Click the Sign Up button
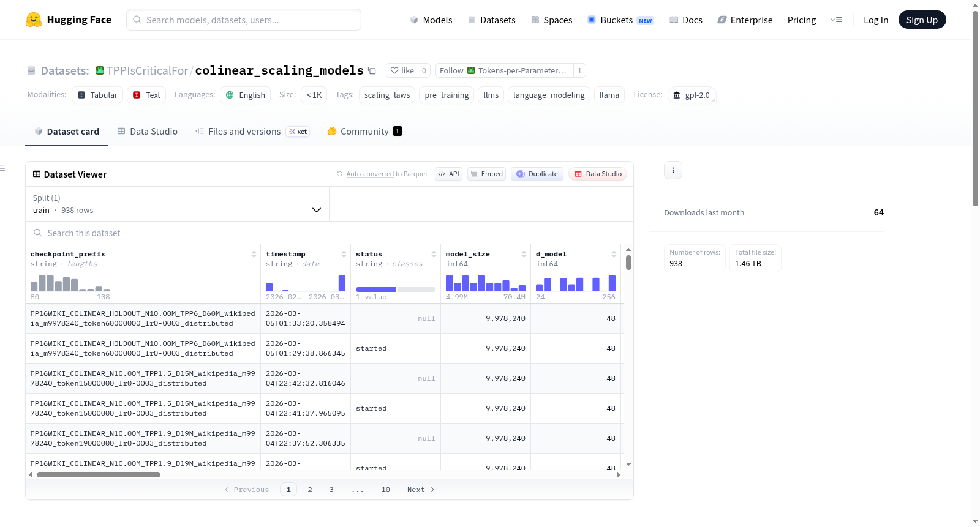980x527 pixels. click(x=922, y=20)
